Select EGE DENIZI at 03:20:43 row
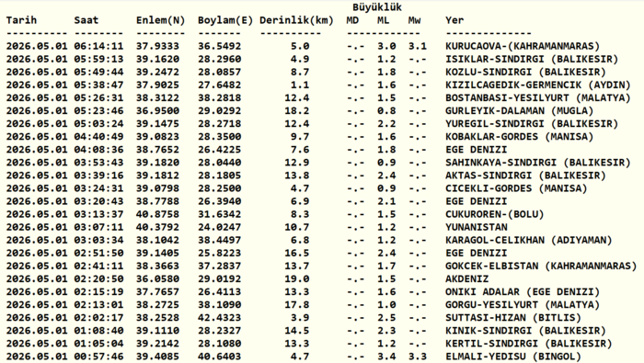Viewport: 644px width, 363px height. tap(477, 201)
